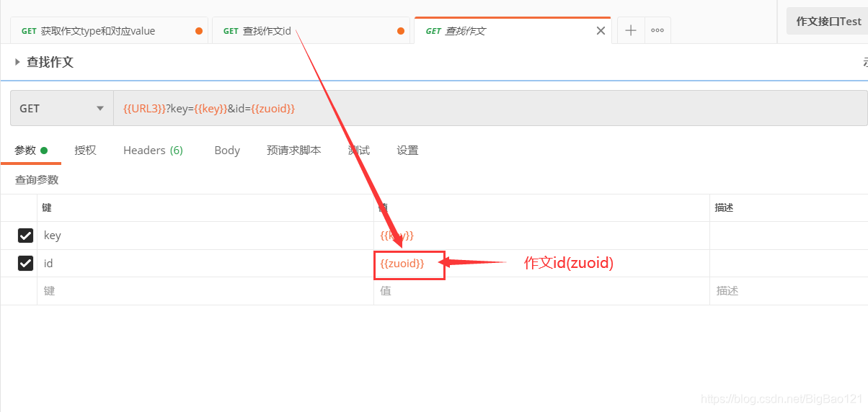Open the 作文接口Test environment selector

click(828, 22)
